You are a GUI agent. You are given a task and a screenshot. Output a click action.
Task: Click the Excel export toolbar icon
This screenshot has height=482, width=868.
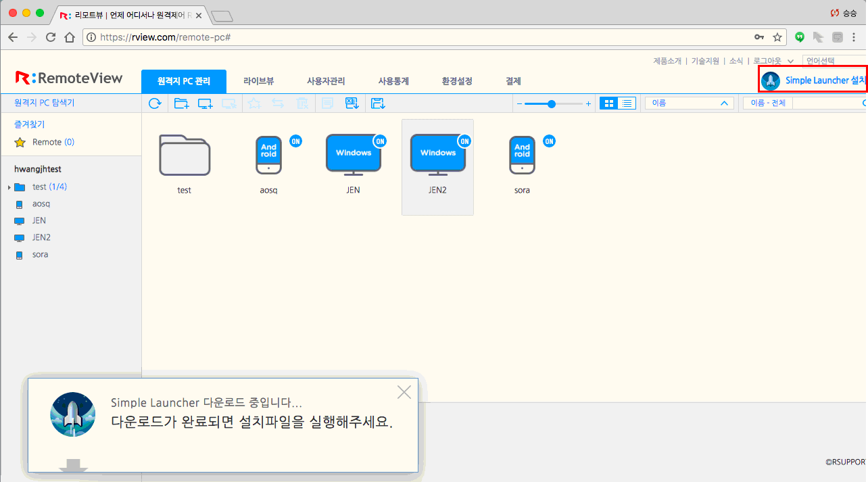(352, 103)
